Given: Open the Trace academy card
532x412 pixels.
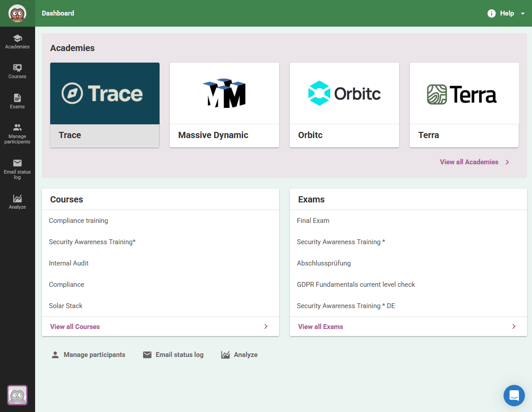Looking at the screenshot, I should [104, 105].
